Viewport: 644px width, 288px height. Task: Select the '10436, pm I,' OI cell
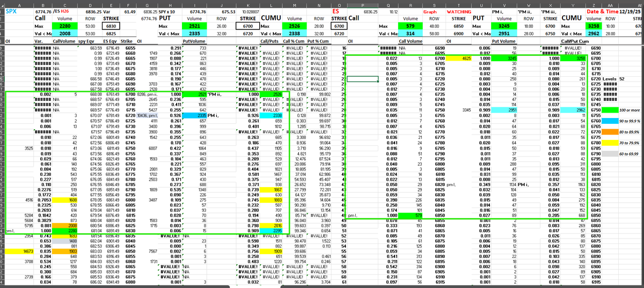pyautogui.click(x=148, y=115)
